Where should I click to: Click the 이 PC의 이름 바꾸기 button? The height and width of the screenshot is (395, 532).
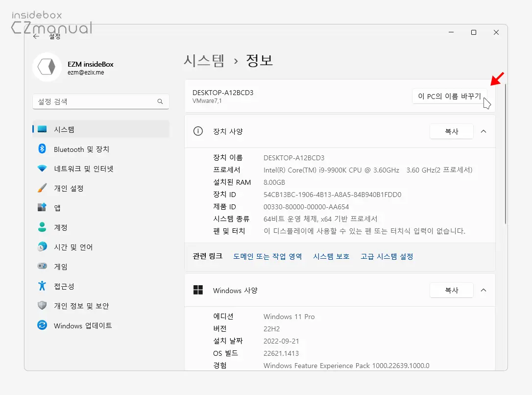[449, 96]
